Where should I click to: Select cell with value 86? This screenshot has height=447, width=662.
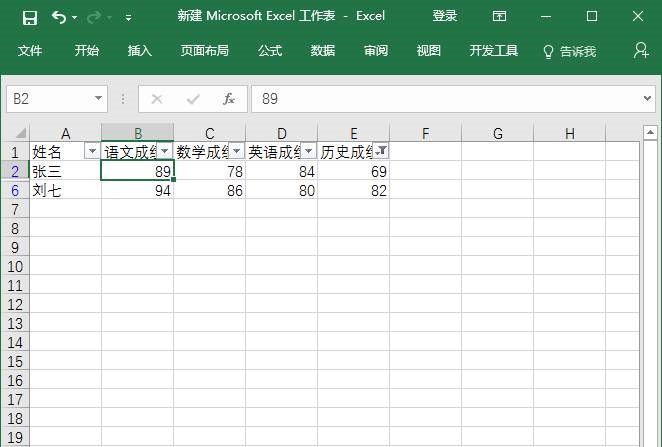(209, 190)
